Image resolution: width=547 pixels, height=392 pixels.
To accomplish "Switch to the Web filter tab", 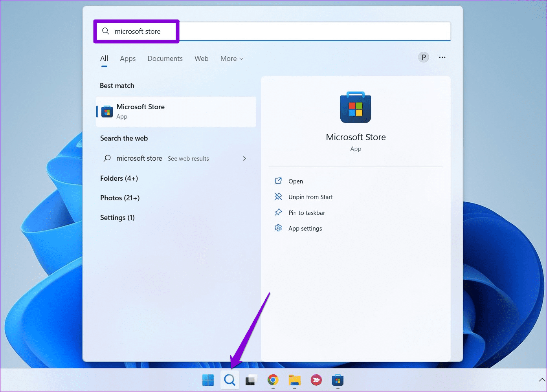I will pos(202,59).
